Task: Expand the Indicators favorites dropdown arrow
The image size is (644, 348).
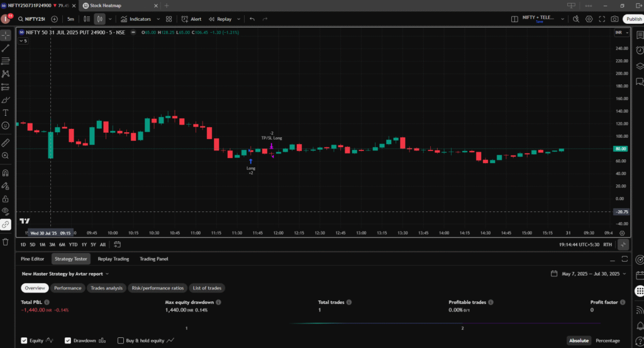Action: coord(158,19)
